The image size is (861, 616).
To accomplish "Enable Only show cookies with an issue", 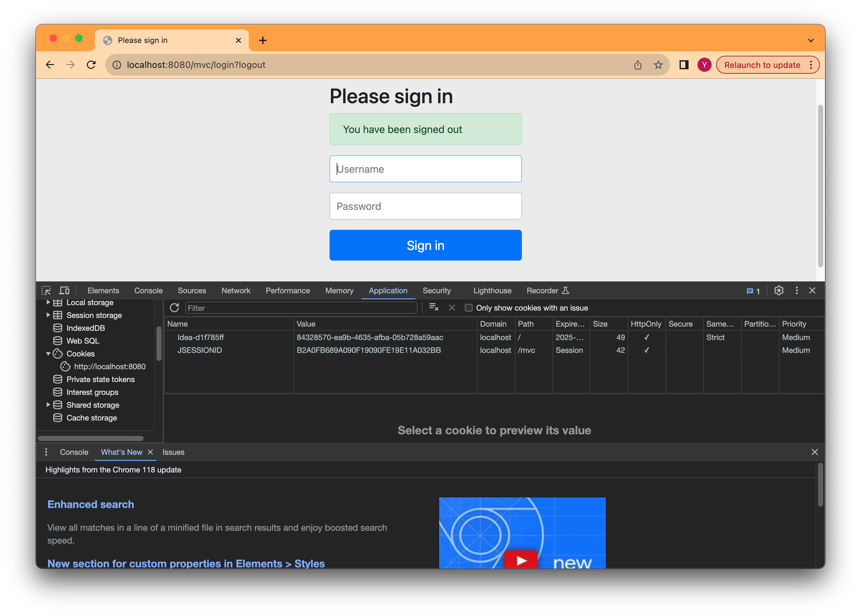I will pyautogui.click(x=468, y=308).
